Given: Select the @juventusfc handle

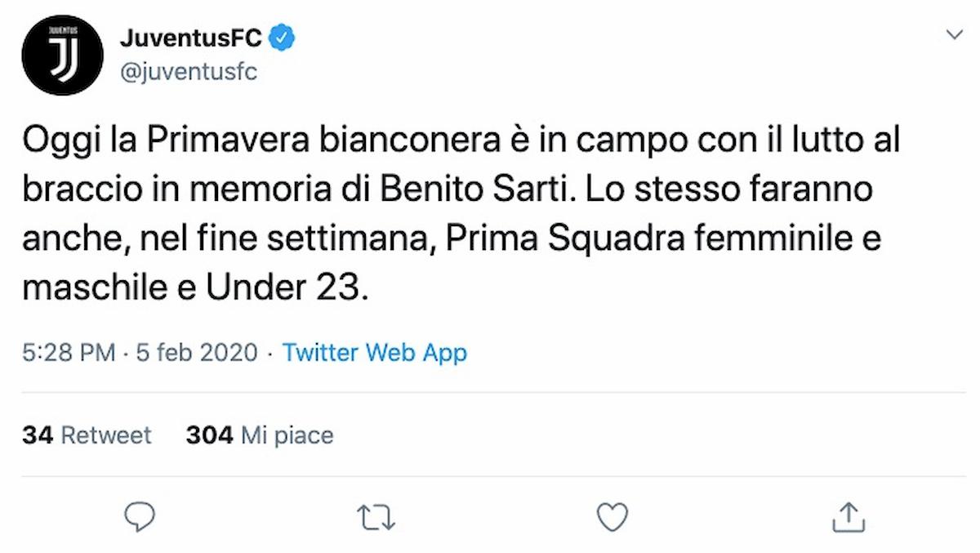Looking at the screenshot, I should point(189,72).
